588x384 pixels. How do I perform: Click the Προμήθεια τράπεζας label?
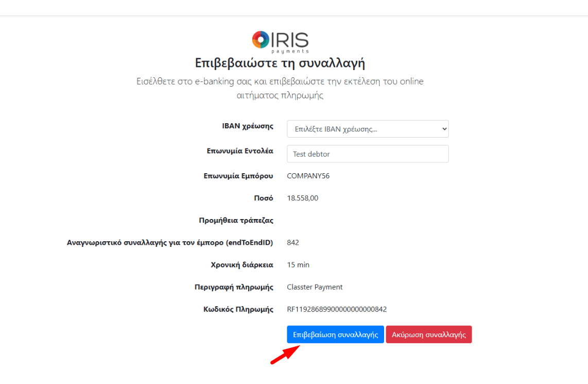(236, 220)
